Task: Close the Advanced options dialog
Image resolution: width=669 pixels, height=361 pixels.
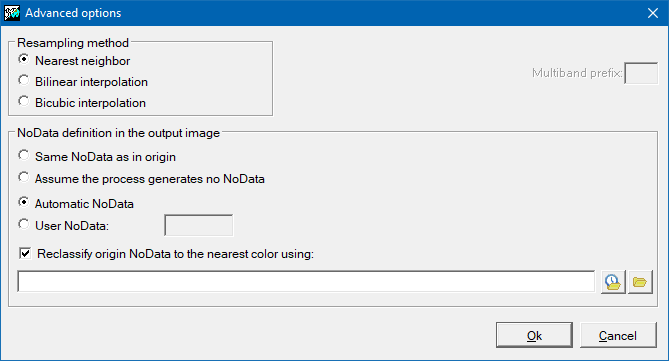Action: tap(653, 13)
